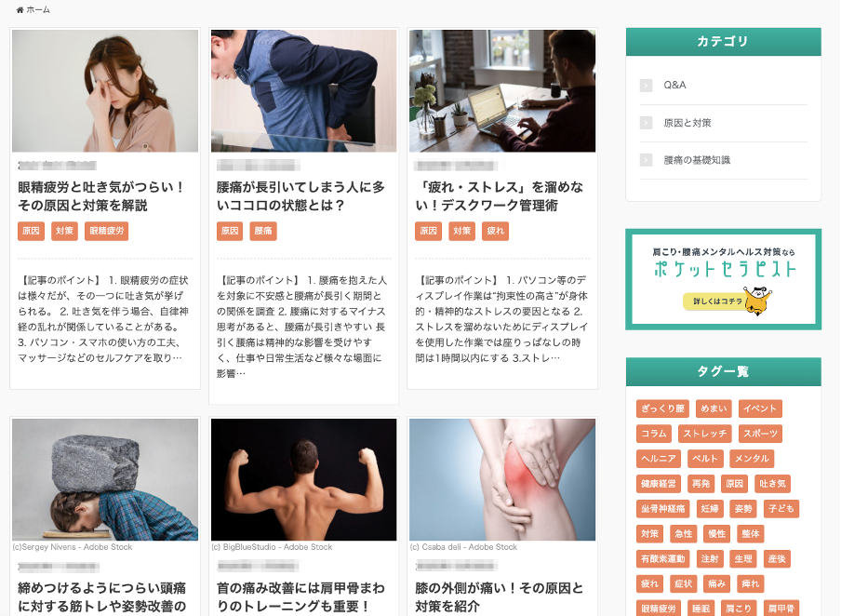Open article 眼精疲労と吐き気がつらい

100,195
